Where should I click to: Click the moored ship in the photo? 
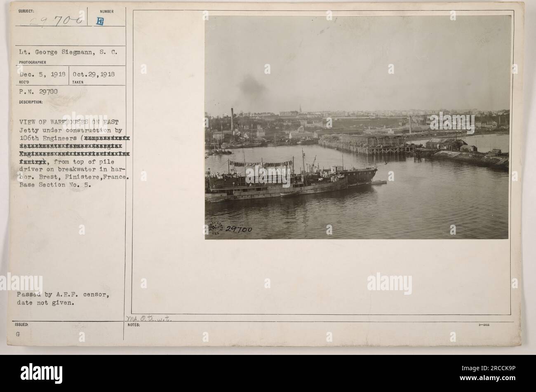point(291,178)
